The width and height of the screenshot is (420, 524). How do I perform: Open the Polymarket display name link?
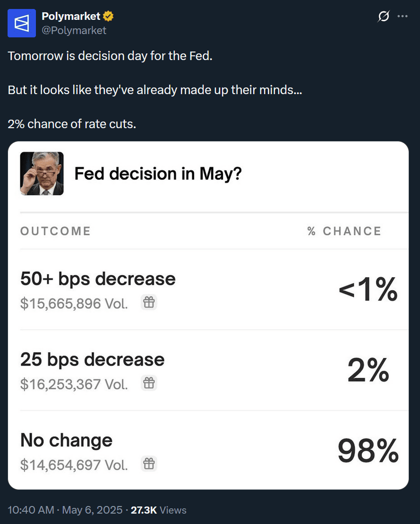71,16
